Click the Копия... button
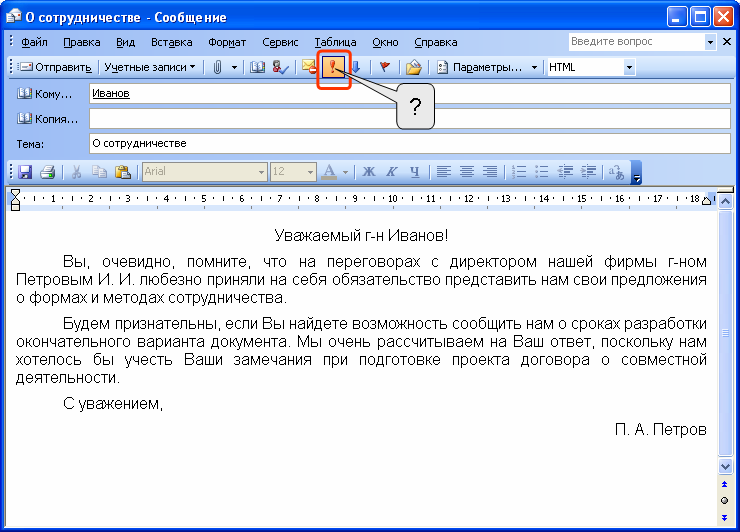 point(47,119)
